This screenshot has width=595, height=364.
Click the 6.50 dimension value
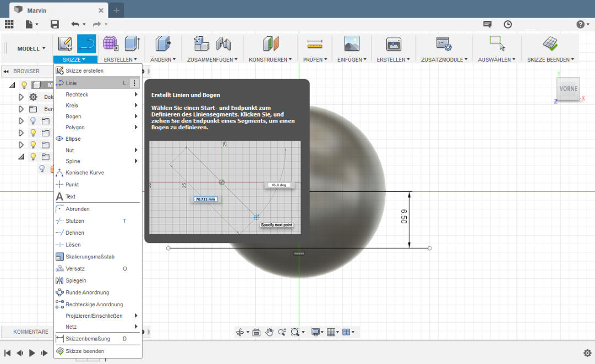click(404, 216)
